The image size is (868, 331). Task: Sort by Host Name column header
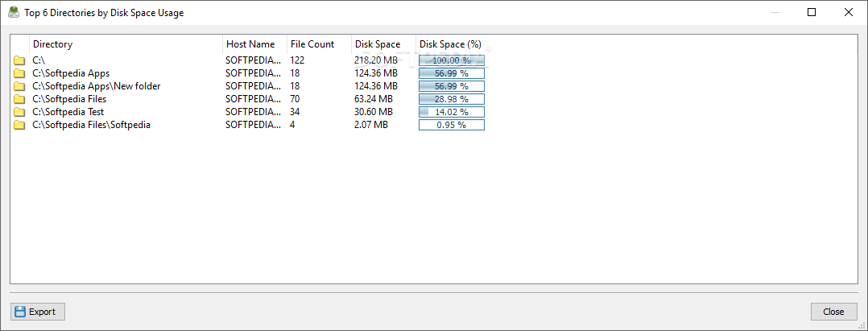(254, 44)
